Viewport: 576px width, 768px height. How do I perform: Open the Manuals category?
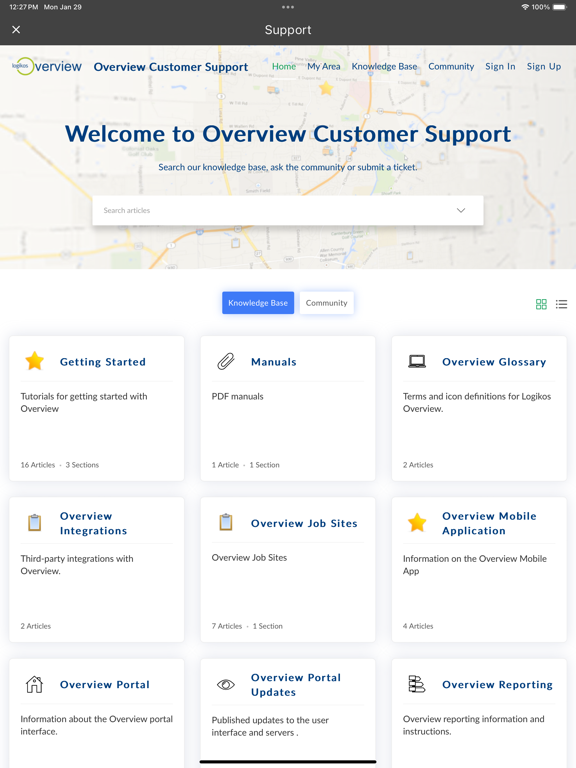[274, 362]
